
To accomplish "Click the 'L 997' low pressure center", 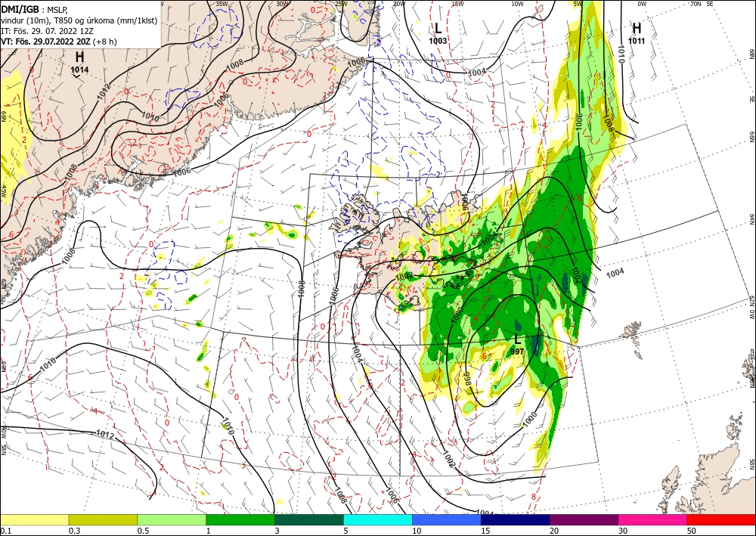I will coord(517,345).
